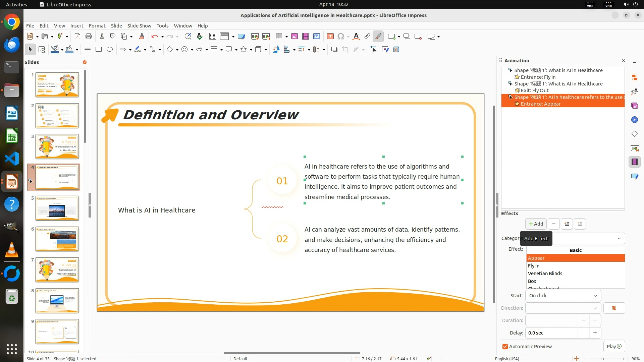
Task: Open Navigator sidebar icon
Action: 634,120
